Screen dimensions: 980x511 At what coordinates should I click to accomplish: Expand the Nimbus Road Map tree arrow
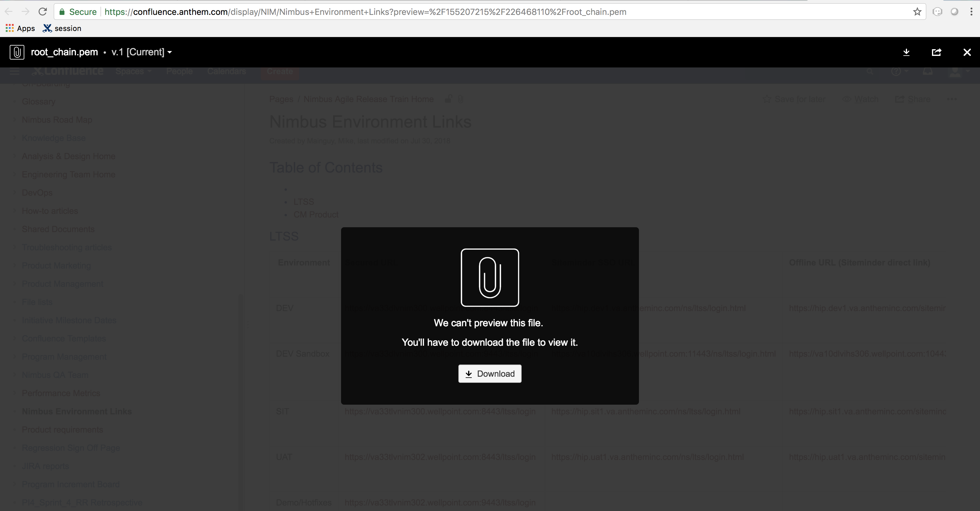15,120
